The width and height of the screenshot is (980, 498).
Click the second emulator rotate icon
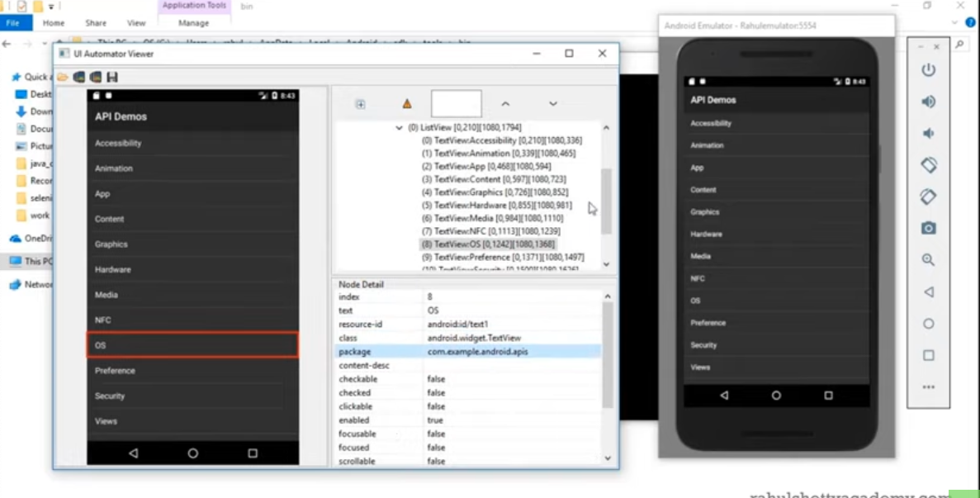[x=928, y=197]
